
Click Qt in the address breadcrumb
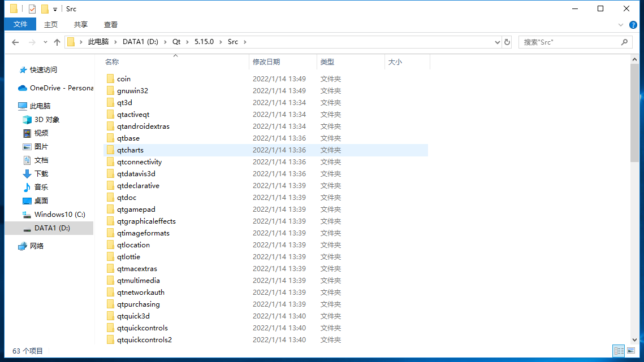coord(176,42)
